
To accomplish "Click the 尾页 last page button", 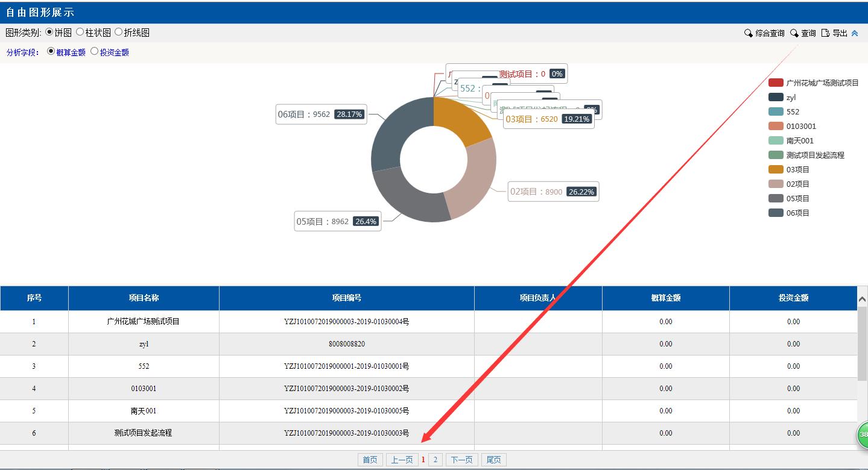I will [493, 460].
